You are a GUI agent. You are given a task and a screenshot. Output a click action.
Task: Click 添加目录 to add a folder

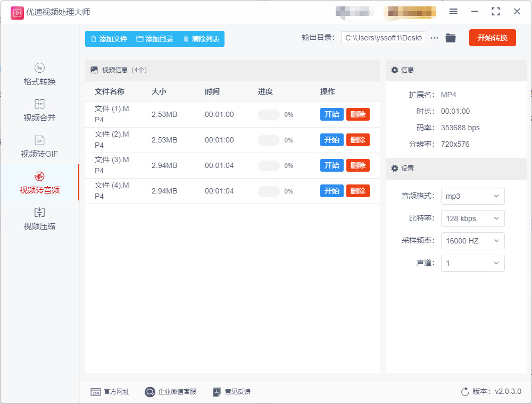click(155, 39)
